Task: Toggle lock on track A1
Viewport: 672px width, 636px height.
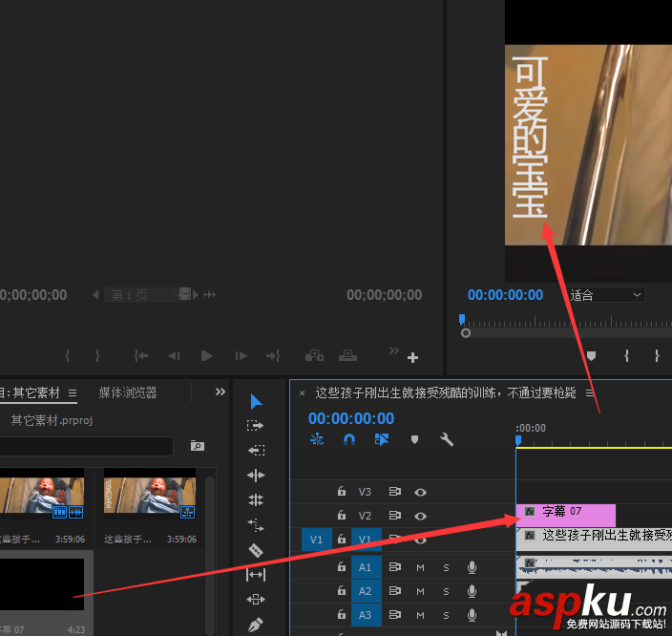Action: coord(342,566)
